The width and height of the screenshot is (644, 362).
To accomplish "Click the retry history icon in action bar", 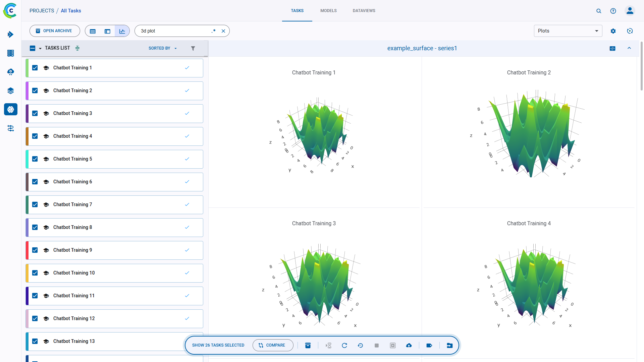I will click(361, 345).
